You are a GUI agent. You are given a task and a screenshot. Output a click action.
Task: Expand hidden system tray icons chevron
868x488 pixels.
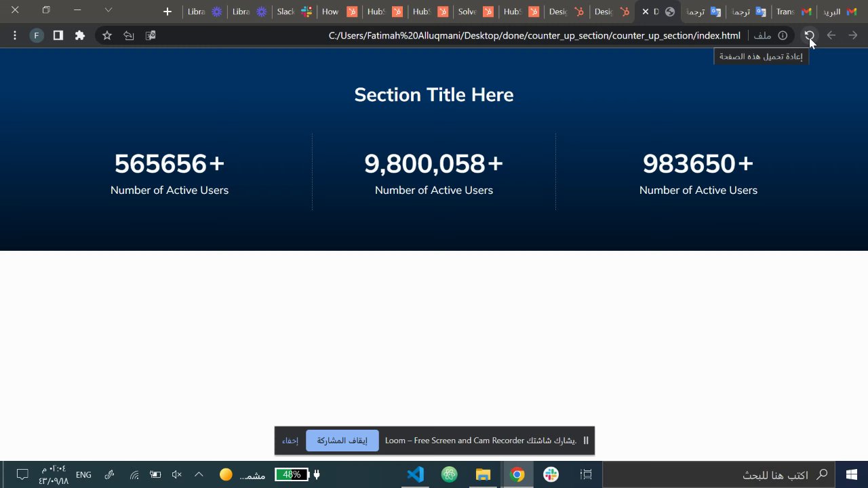coord(199,474)
